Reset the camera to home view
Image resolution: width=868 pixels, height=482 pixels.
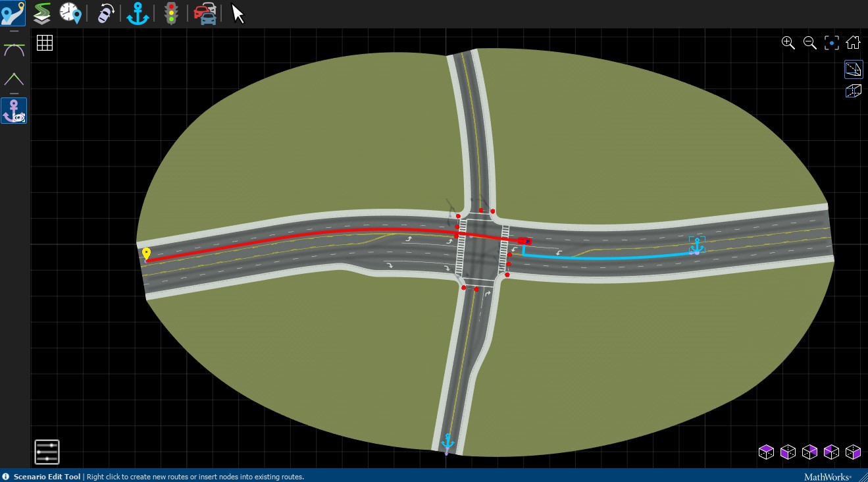[854, 43]
